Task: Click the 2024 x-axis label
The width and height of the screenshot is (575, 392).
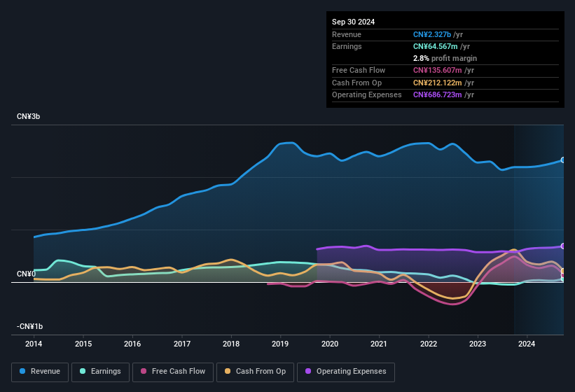Action: [527, 344]
